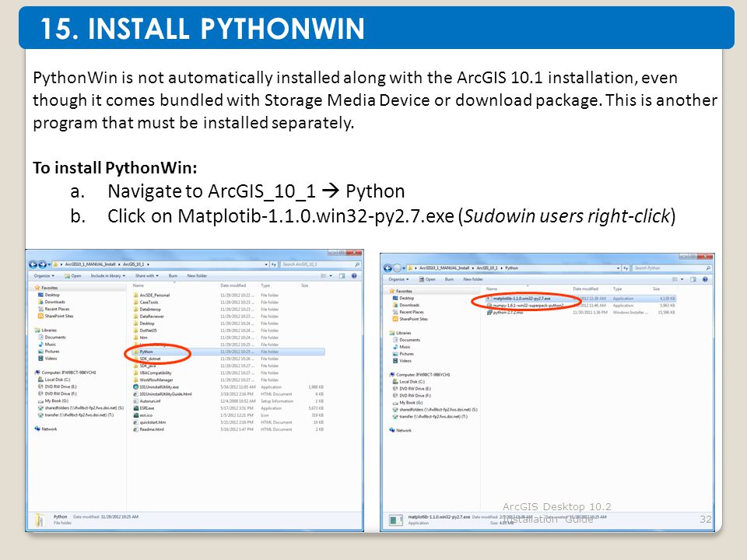Click the refresh button in the ArcGIS_10_1 address bar
The image size is (747, 560).
coord(274,264)
